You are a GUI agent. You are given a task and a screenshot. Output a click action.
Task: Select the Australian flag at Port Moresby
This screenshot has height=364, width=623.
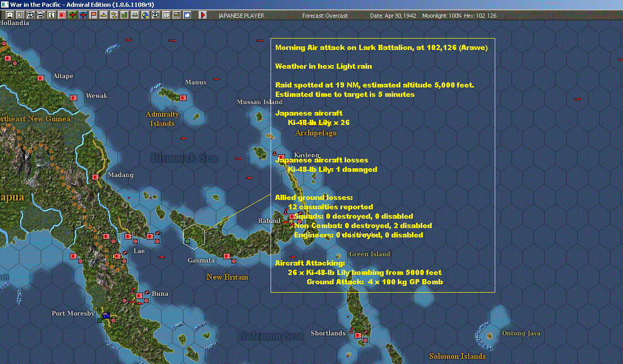[x=106, y=316]
